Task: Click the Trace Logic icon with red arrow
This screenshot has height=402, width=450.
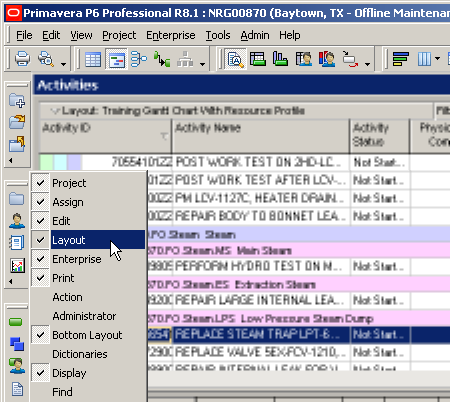Action: point(350,60)
